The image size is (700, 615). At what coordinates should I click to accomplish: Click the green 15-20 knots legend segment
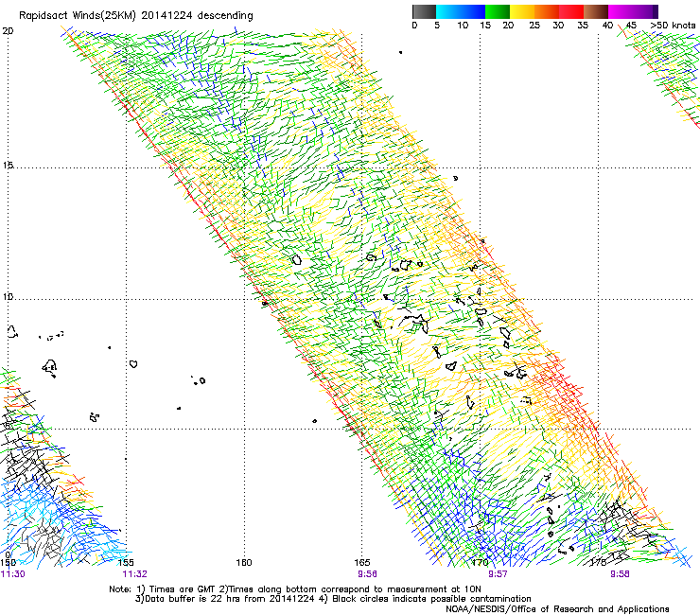point(498,11)
